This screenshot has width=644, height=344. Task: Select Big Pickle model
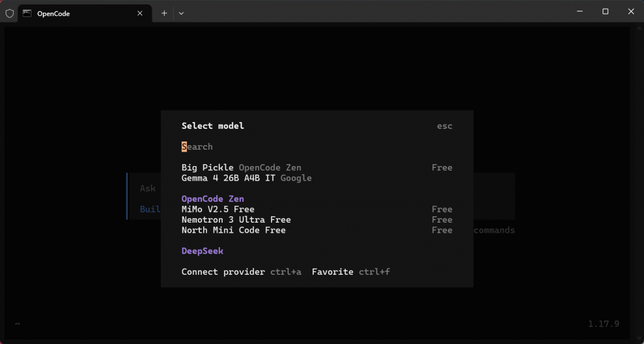[x=317, y=167]
